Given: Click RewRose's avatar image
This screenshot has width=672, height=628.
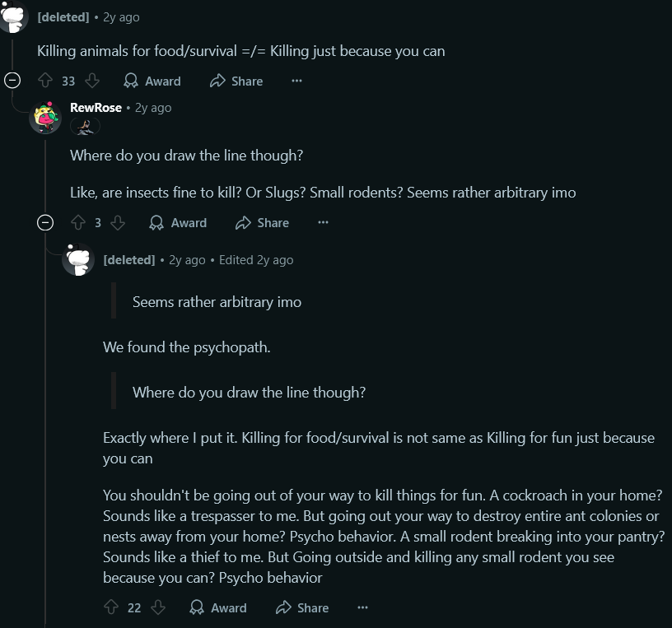Looking at the screenshot, I should coord(45,118).
